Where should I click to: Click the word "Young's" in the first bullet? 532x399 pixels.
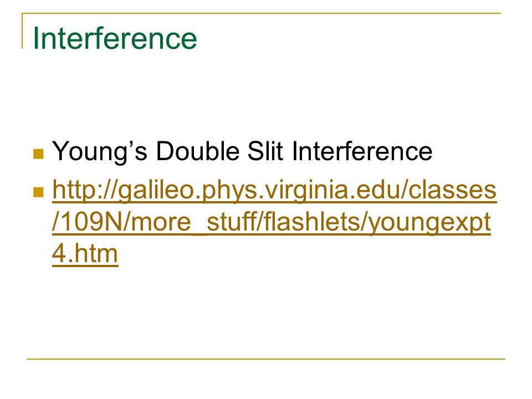coord(100,152)
